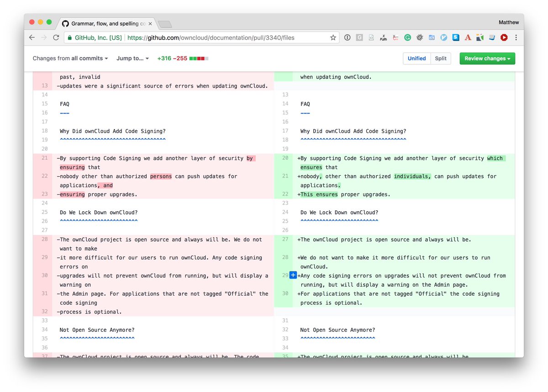Image resolution: width=548 pixels, height=392 pixels.
Task: Click line number 20 on the right side
Action: (285, 158)
